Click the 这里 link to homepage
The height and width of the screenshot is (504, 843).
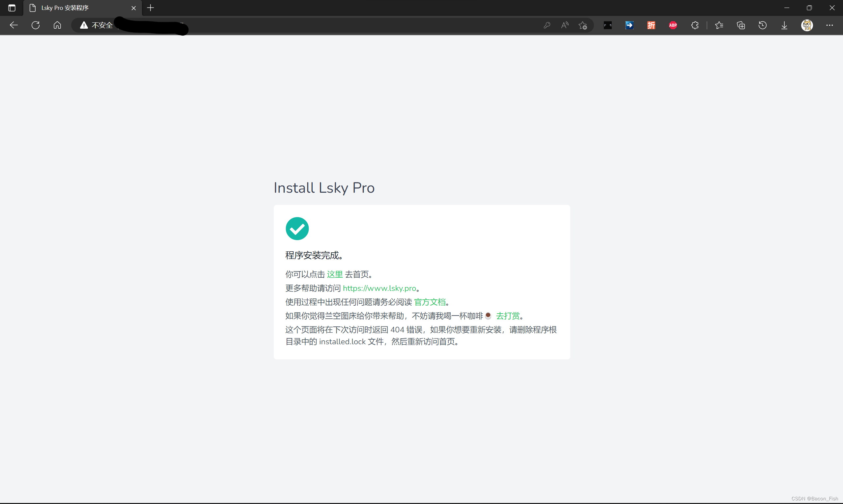[x=335, y=274]
